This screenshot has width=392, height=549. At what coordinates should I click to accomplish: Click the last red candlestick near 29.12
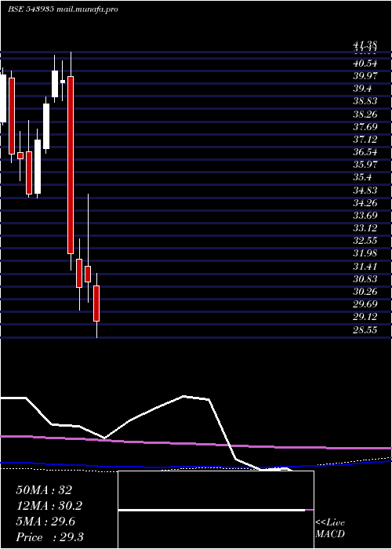pos(96,304)
